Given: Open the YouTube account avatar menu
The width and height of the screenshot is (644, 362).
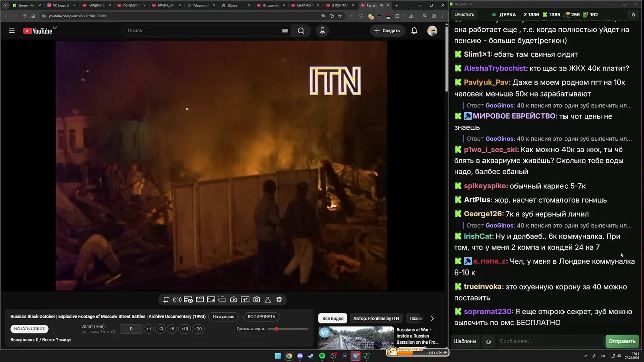Looking at the screenshot, I should click(x=432, y=31).
